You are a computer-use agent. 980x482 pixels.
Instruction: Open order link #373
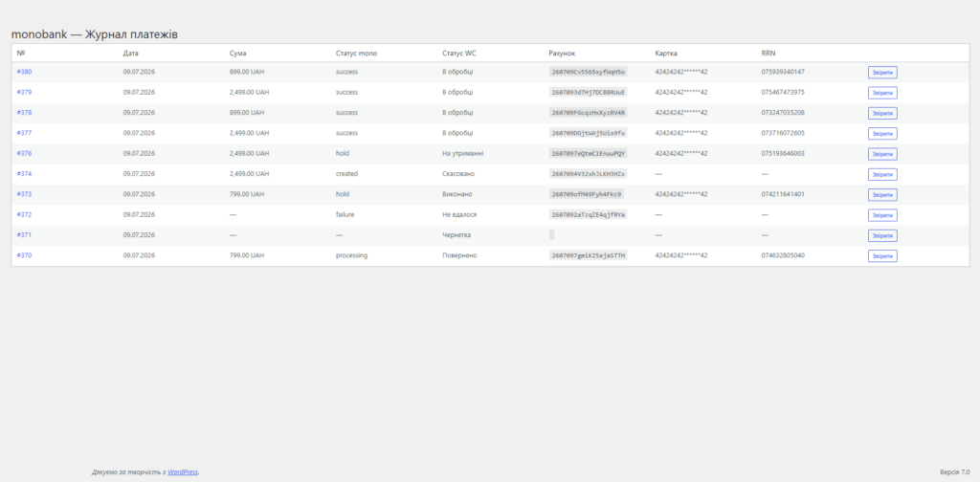(x=24, y=194)
